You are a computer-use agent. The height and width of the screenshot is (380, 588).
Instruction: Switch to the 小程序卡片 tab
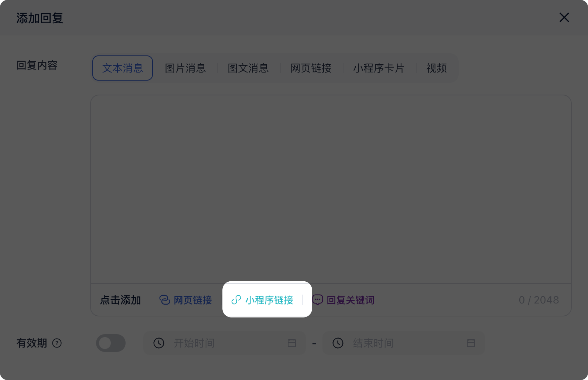pos(379,68)
